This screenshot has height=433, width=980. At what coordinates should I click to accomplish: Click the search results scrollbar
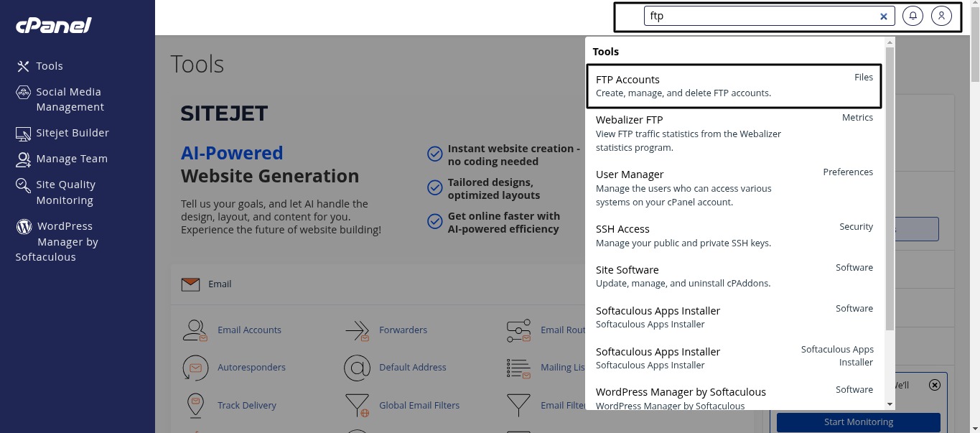pos(890,187)
